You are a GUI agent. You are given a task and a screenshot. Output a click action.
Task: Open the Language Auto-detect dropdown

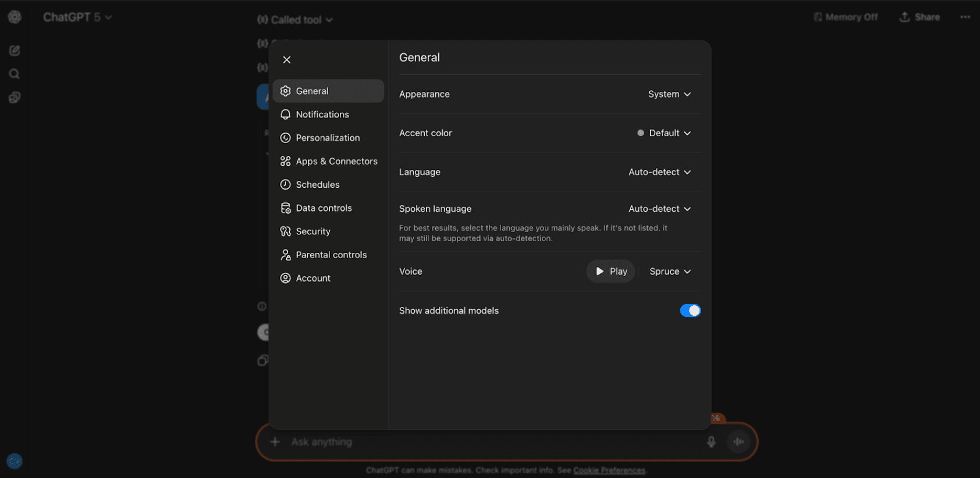coord(659,172)
